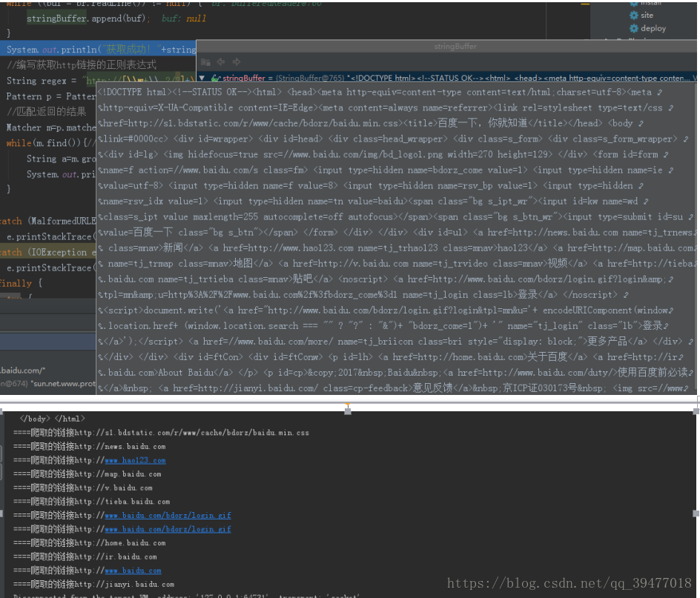Click the console line with tieba.baidu.com

pyautogui.click(x=91, y=502)
